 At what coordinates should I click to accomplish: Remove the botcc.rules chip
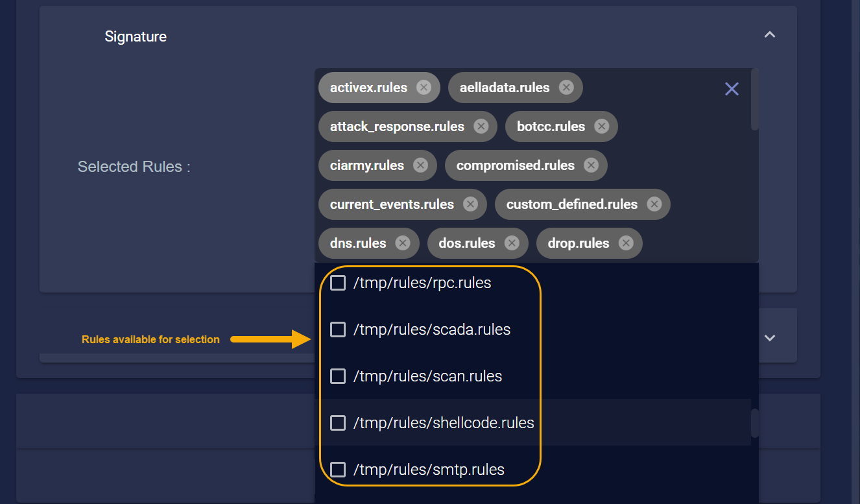click(x=601, y=126)
